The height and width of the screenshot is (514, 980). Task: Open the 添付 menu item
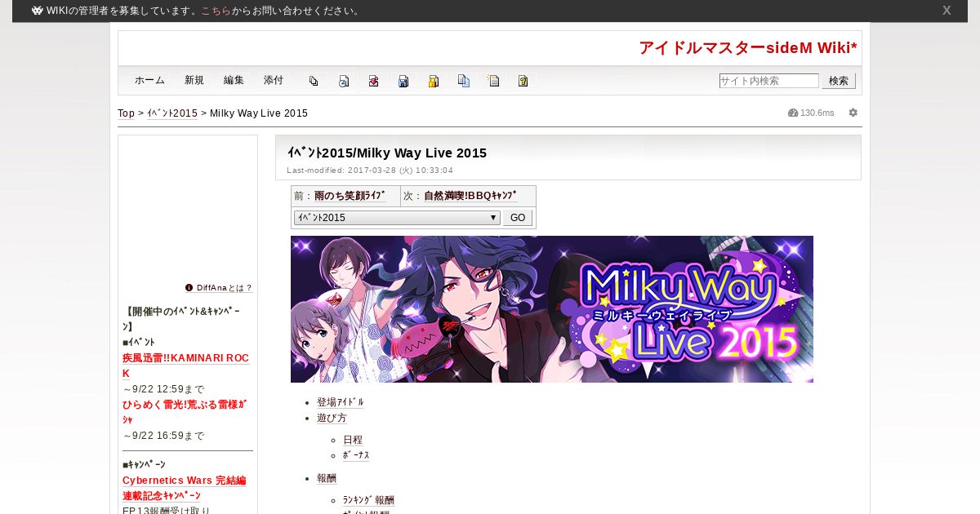(x=274, y=81)
